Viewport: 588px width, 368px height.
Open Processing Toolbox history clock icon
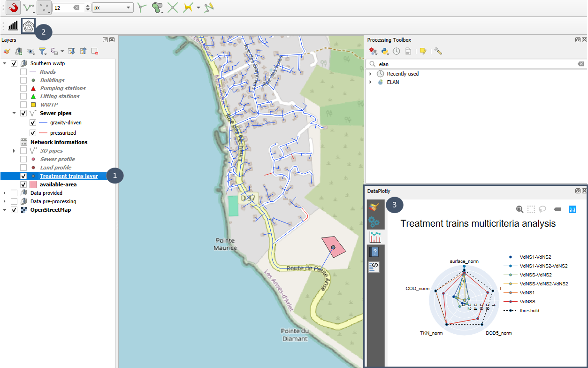[x=397, y=51]
